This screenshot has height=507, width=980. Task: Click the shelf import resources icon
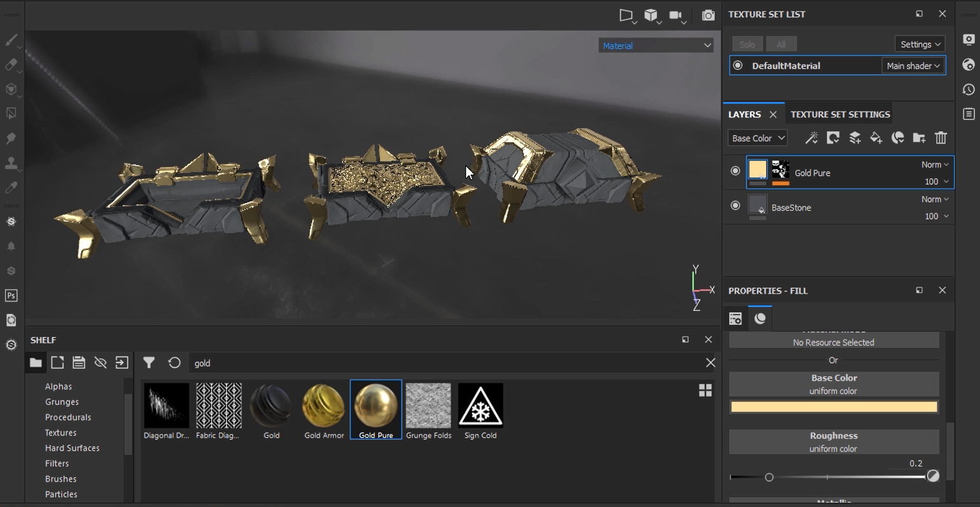(x=122, y=362)
